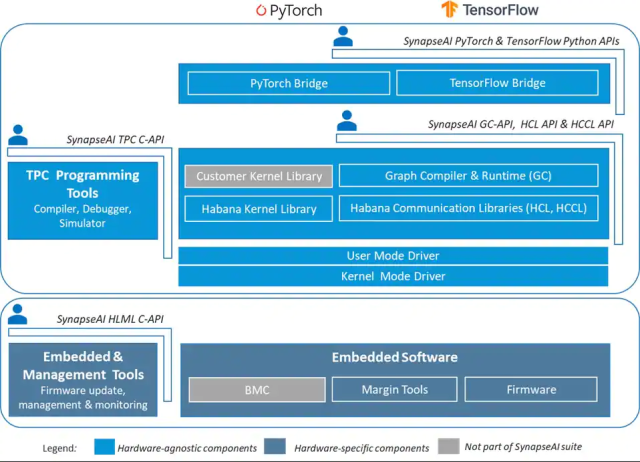
Task: Click 'Hardware-agnostic components' legend text
Action: [187, 448]
